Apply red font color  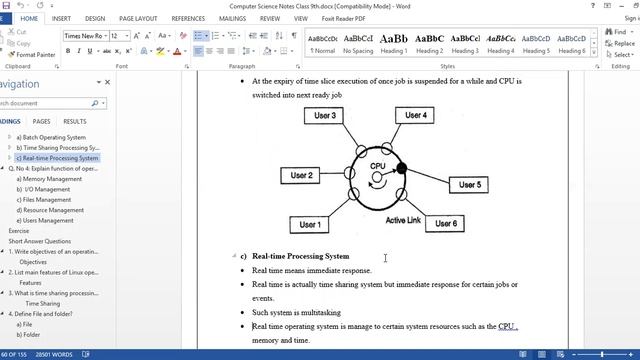pyautogui.click(x=177, y=51)
